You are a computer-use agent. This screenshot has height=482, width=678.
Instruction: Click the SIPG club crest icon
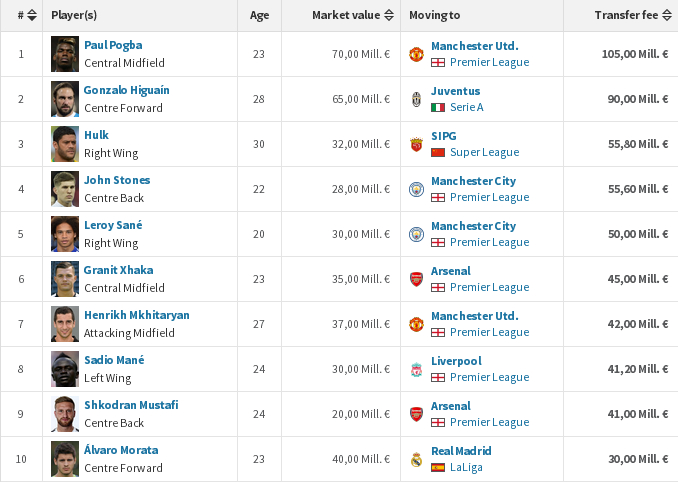click(416, 144)
